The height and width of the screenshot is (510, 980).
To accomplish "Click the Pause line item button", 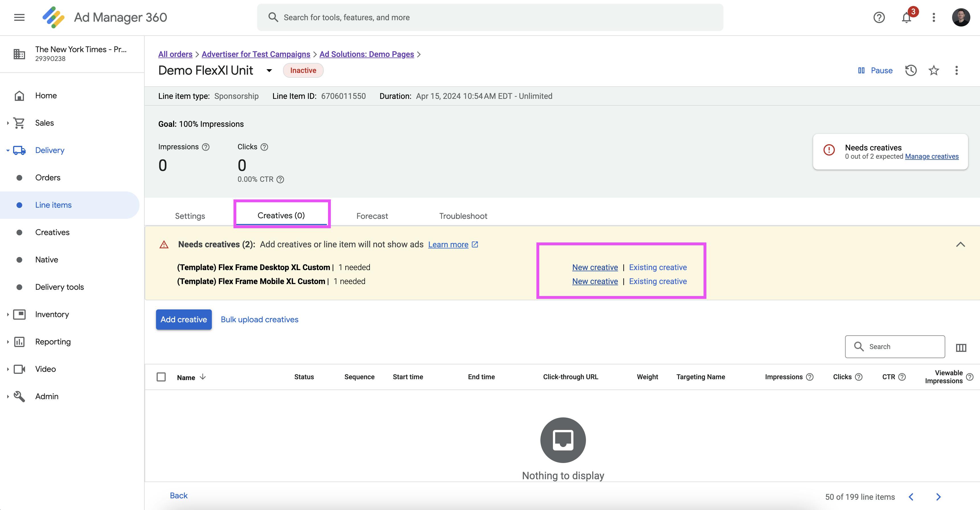I will (875, 71).
